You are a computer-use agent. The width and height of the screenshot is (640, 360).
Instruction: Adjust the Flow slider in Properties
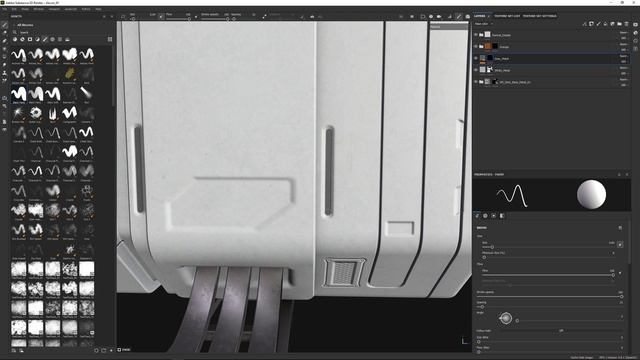point(548,275)
